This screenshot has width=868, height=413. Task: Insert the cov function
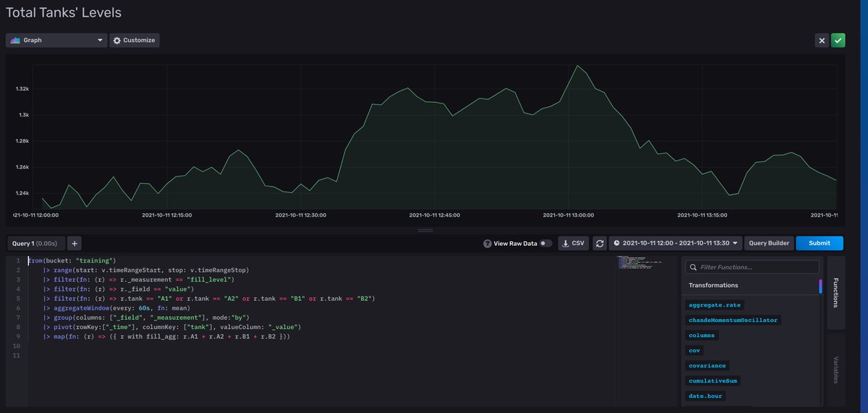coord(694,350)
